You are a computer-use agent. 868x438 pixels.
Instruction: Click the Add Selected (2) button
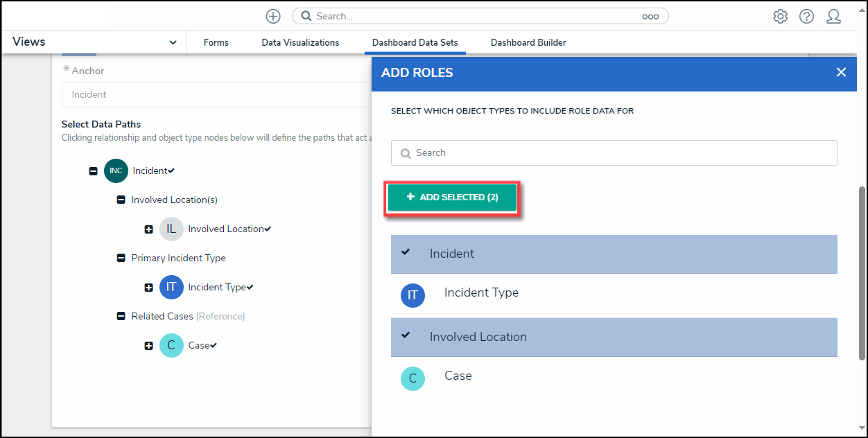point(452,198)
